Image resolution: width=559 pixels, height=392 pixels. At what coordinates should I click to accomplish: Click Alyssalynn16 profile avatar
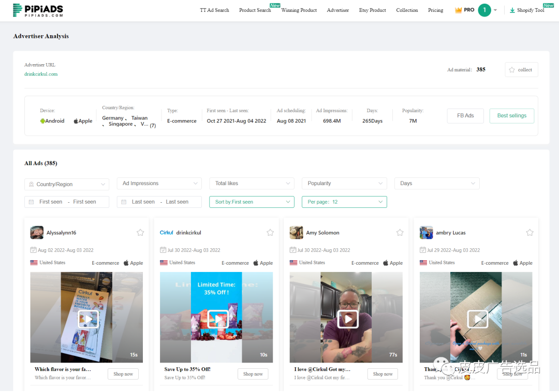tap(37, 233)
